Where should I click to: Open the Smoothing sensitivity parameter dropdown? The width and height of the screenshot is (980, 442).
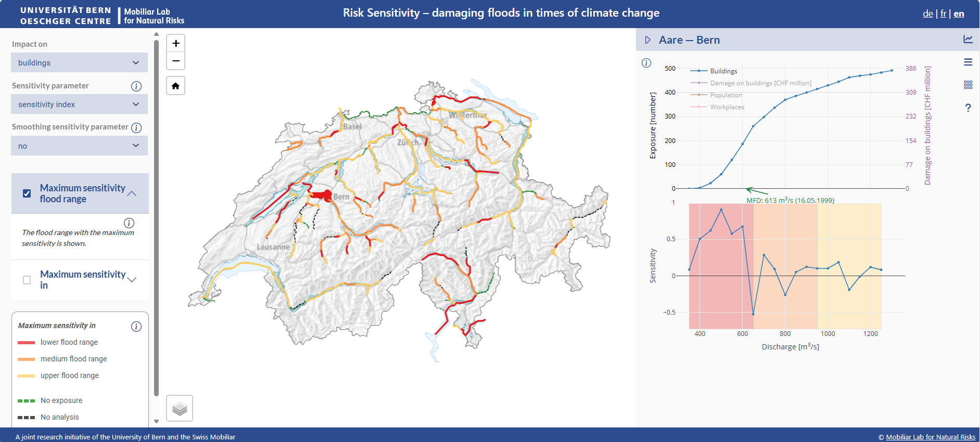[79, 146]
